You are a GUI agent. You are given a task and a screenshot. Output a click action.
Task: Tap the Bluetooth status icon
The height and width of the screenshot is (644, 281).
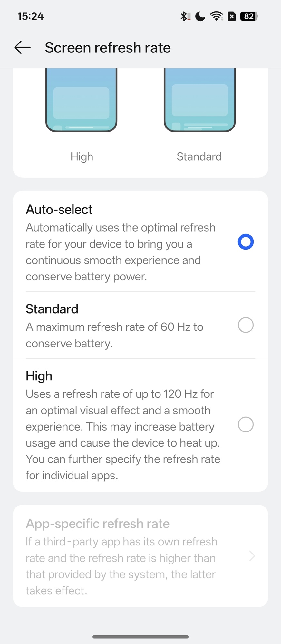pyautogui.click(x=184, y=16)
